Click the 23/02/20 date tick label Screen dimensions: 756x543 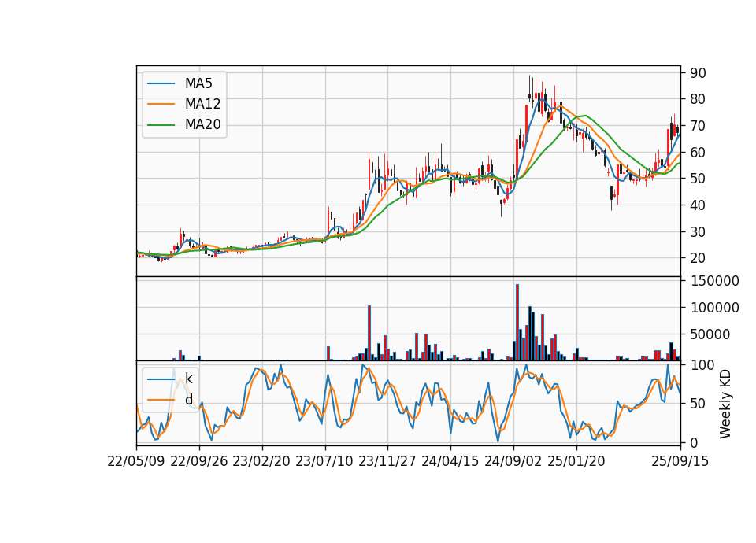261,461
